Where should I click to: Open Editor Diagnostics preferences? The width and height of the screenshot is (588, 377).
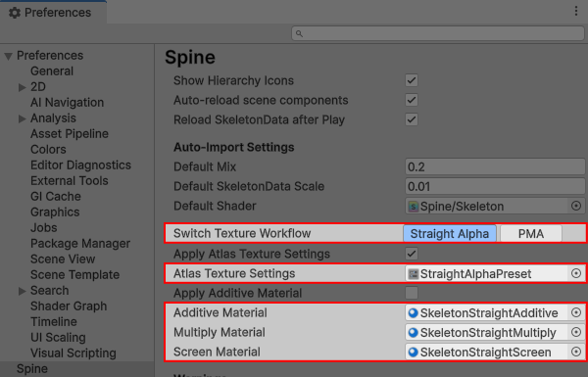click(80, 165)
